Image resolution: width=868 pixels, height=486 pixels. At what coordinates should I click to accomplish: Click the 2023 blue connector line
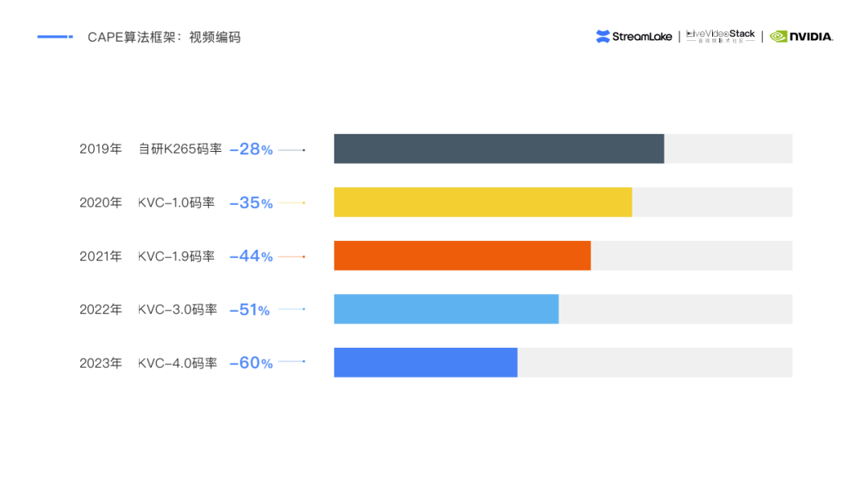[292, 361]
